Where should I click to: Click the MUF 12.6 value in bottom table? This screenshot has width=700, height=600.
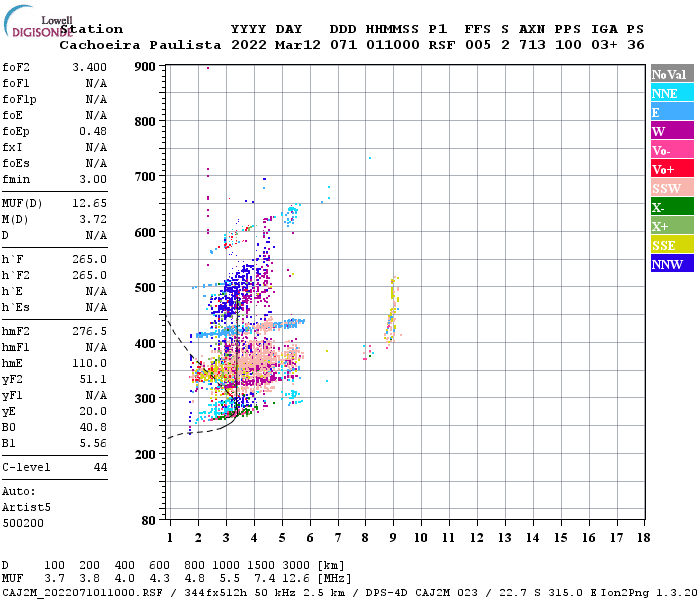point(296,579)
